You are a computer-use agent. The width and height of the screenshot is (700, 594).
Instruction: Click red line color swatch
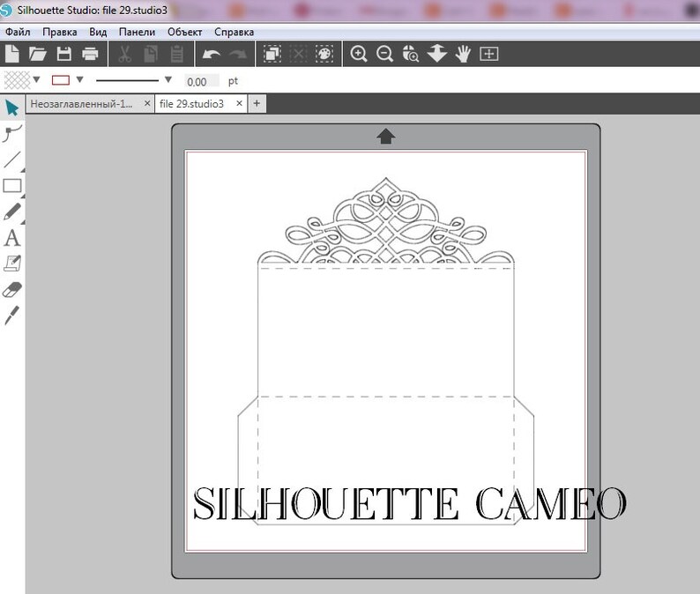pyautogui.click(x=61, y=80)
